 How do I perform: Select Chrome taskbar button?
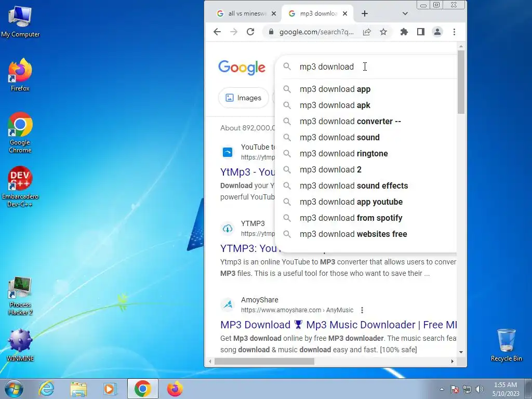(x=143, y=389)
